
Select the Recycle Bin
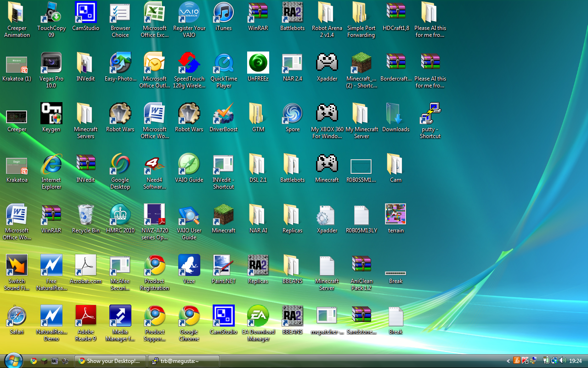click(x=86, y=215)
